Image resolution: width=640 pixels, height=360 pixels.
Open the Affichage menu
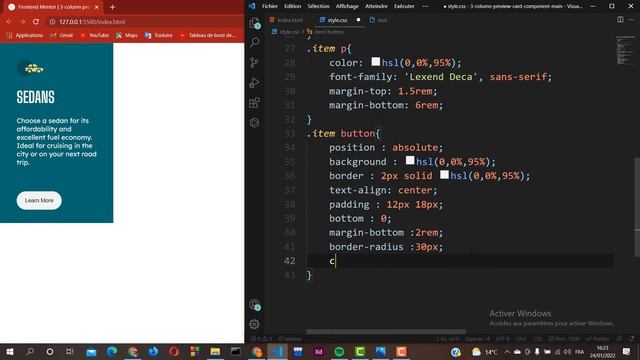[347, 6]
